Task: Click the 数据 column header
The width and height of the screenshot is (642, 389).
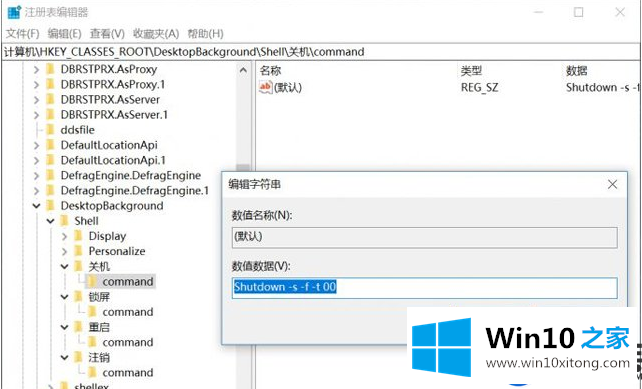Action: tap(577, 71)
